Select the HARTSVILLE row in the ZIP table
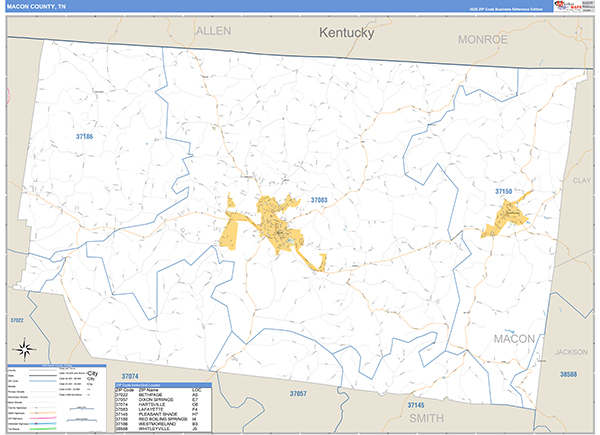Screen dimensions: 600x435 (x=163, y=404)
